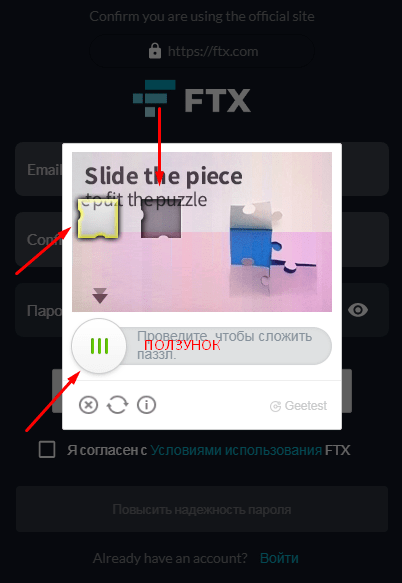Refresh the captcha puzzle image
402x583 pixels.
[x=118, y=405]
